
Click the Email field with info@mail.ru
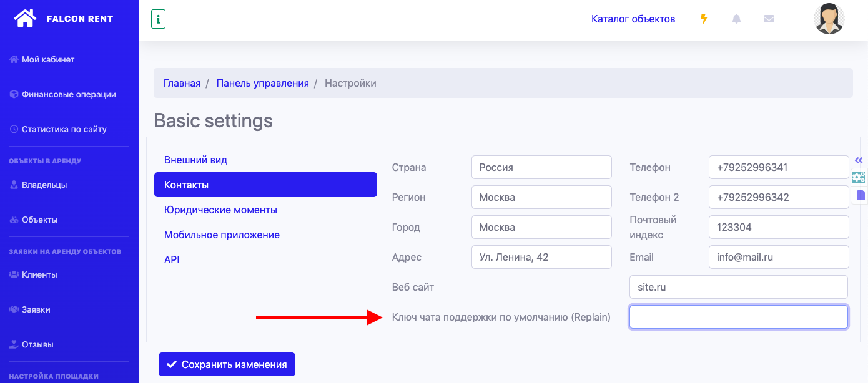point(778,257)
